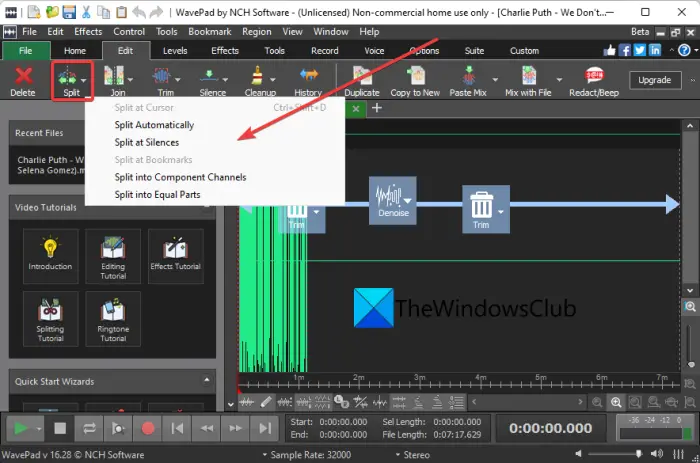Open the Trim dropdown arrow in ribbon
The width and height of the screenshot is (700, 463).
pos(178,80)
